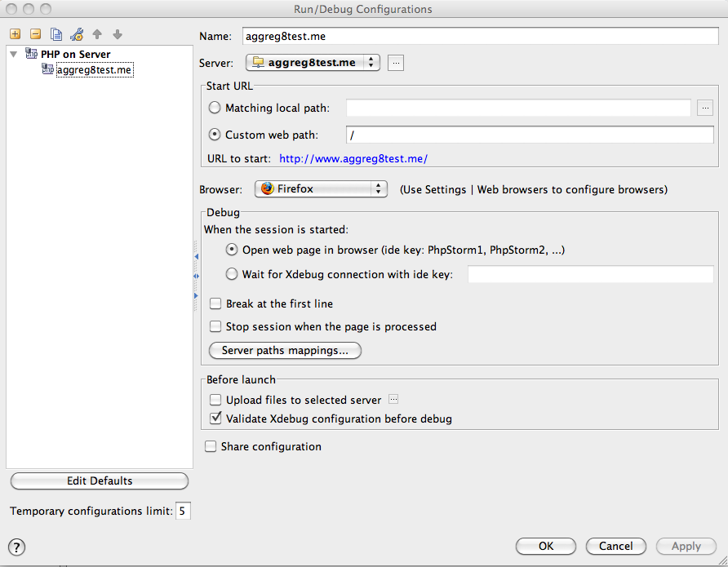Browse servers with the ellipsis next to Server
Image resolution: width=728 pixels, height=567 pixels.
click(x=396, y=62)
